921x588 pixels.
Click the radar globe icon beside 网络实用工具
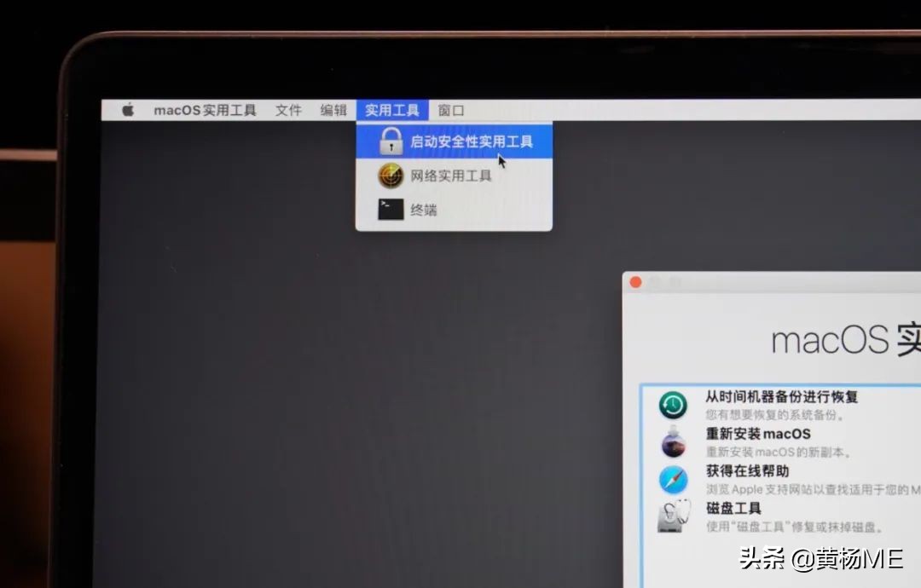389,176
